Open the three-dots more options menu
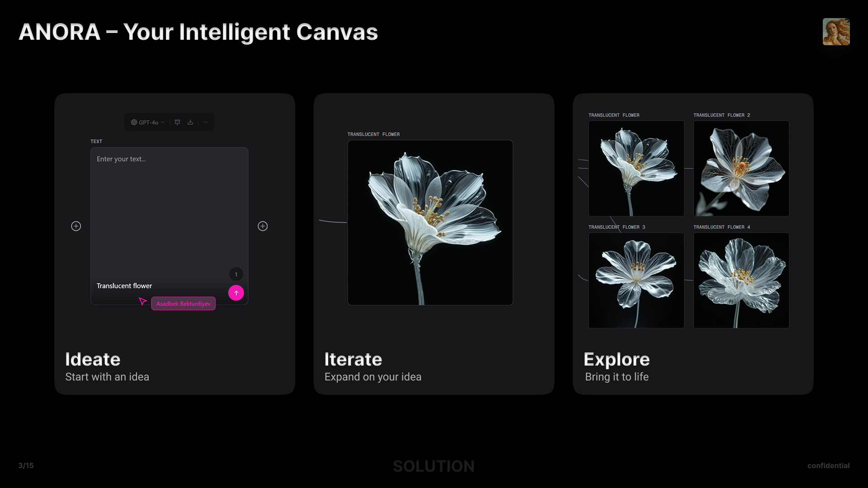The width and height of the screenshot is (868, 488). pos(206,122)
